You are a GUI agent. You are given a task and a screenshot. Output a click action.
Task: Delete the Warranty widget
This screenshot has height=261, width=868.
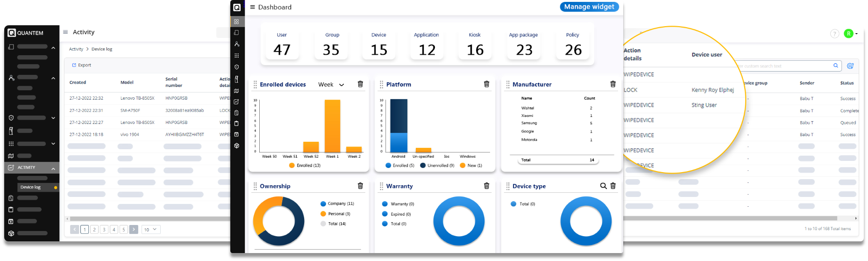[486, 186]
